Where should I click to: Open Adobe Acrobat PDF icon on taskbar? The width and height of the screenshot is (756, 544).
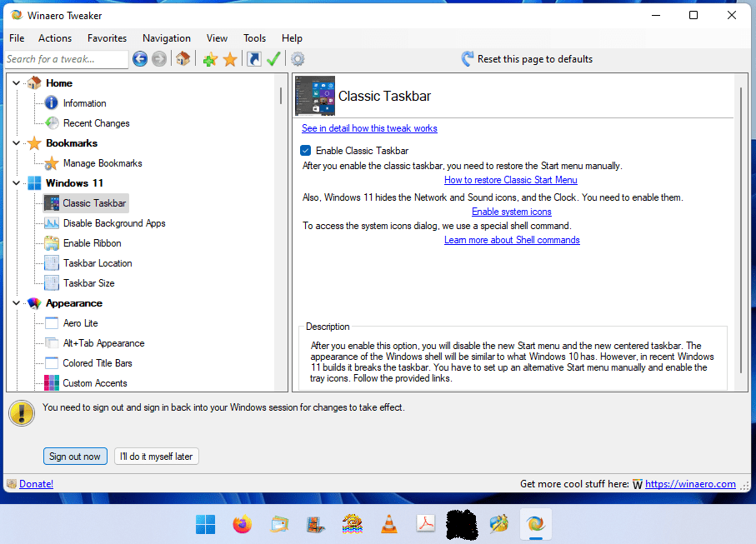coord(426,524)
